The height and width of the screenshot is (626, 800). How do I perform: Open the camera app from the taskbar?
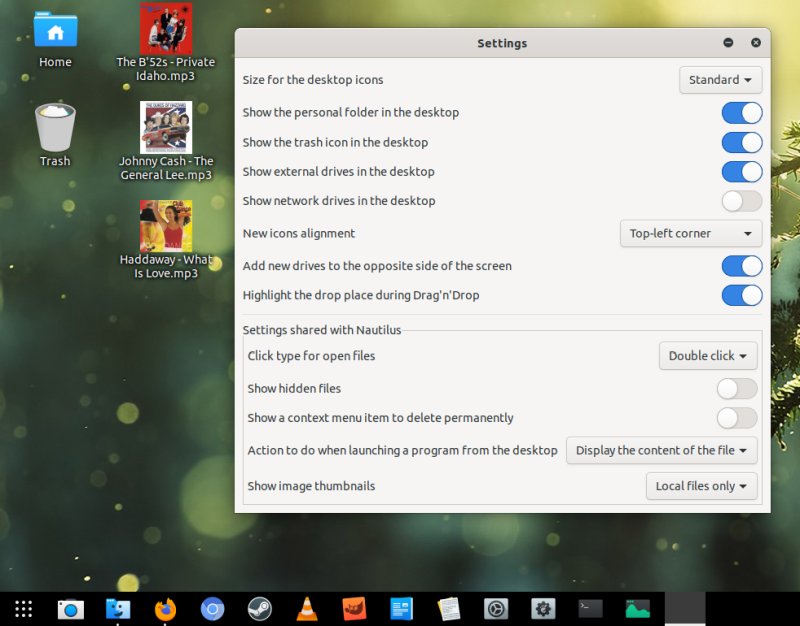click(x=70, y=608)
